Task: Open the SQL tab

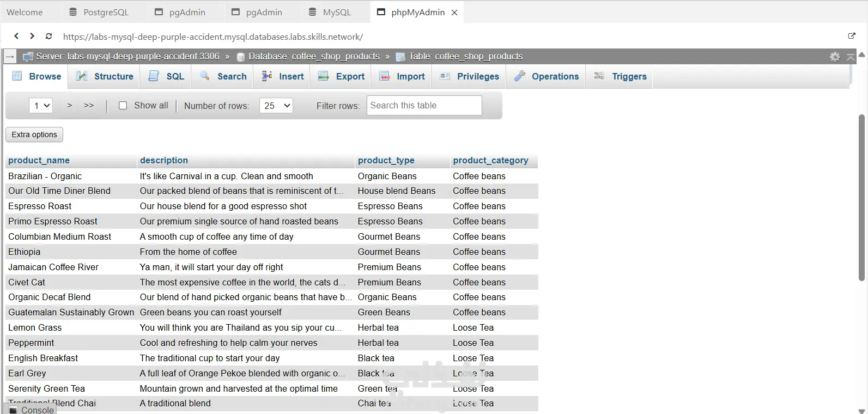Action: coord(167,76)
